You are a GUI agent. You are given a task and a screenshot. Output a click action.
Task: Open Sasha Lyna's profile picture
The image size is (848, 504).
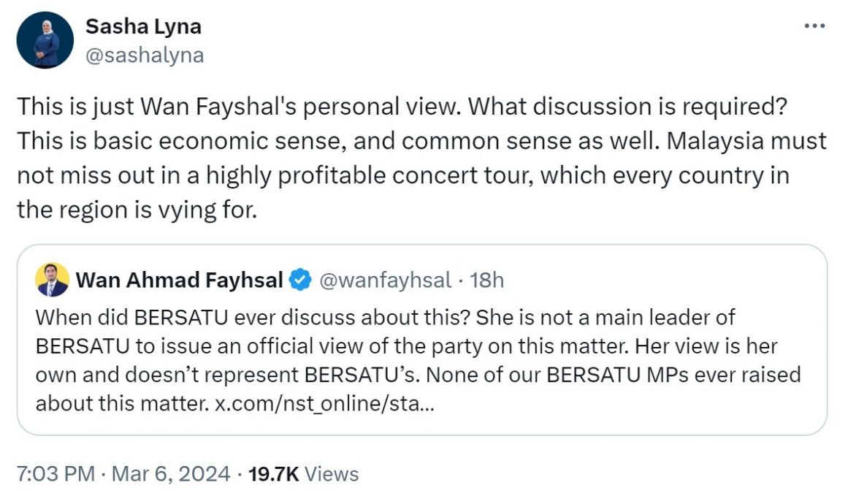tap(45, 40)
